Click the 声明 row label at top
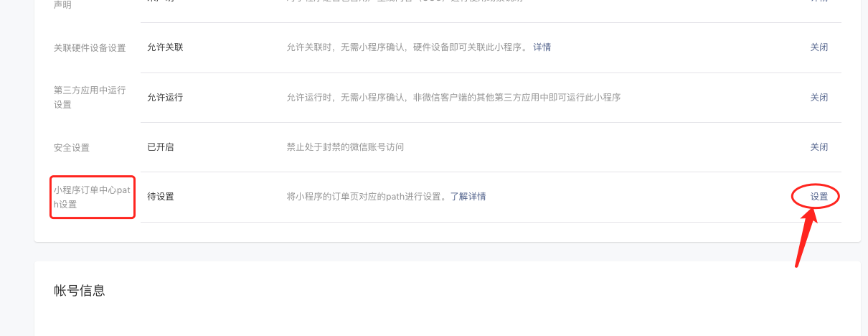The image size is (868, 336). (62, 4)
